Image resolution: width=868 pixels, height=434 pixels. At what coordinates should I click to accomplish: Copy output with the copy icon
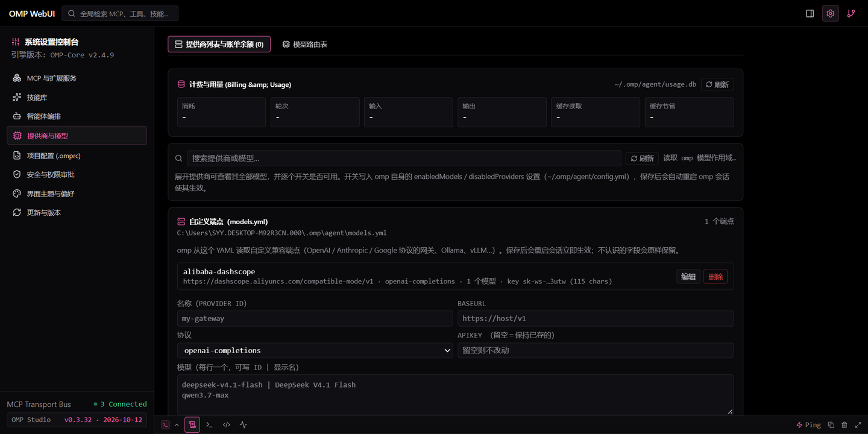point(831,425)
